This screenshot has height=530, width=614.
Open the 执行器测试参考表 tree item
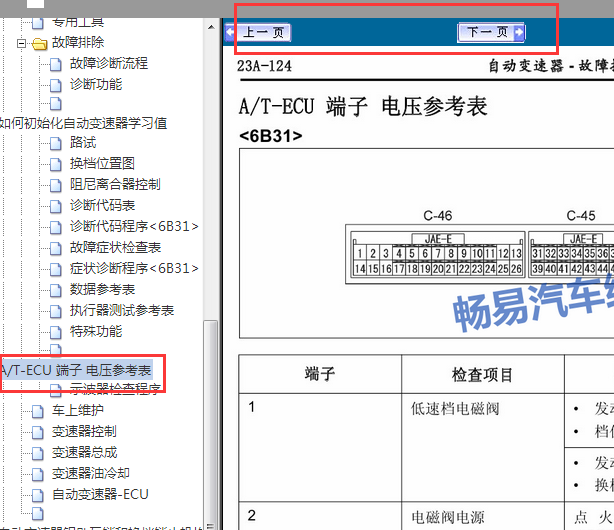(x=122, y=310)
